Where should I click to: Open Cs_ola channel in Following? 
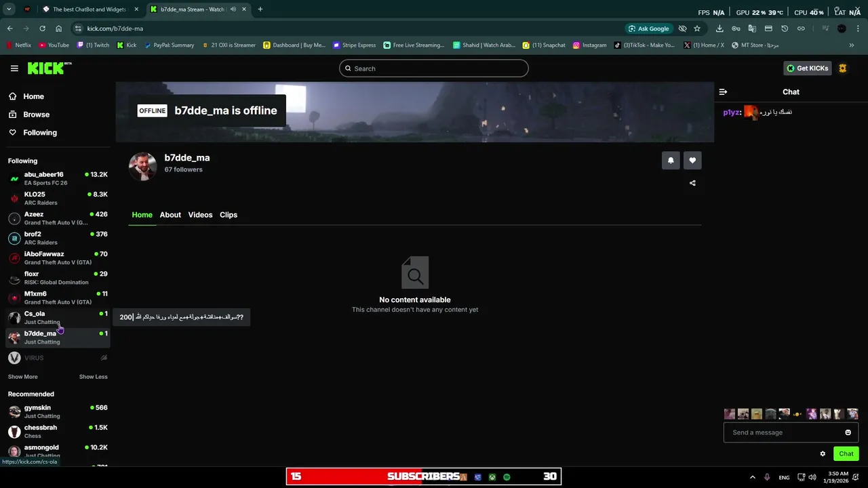58,318
